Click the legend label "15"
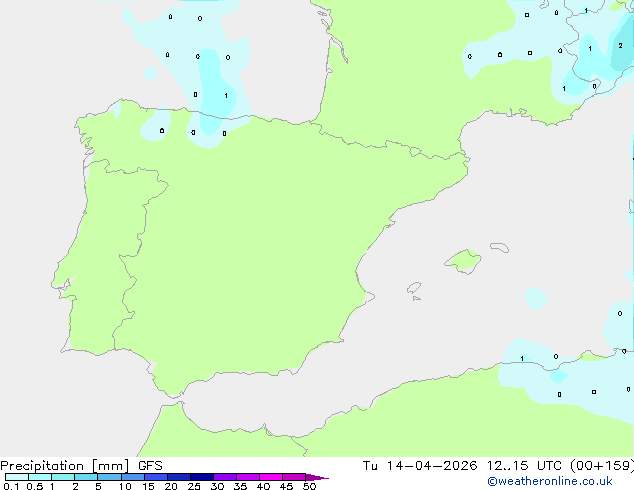This screenshot has width=634, height=490. click(148, 486)
